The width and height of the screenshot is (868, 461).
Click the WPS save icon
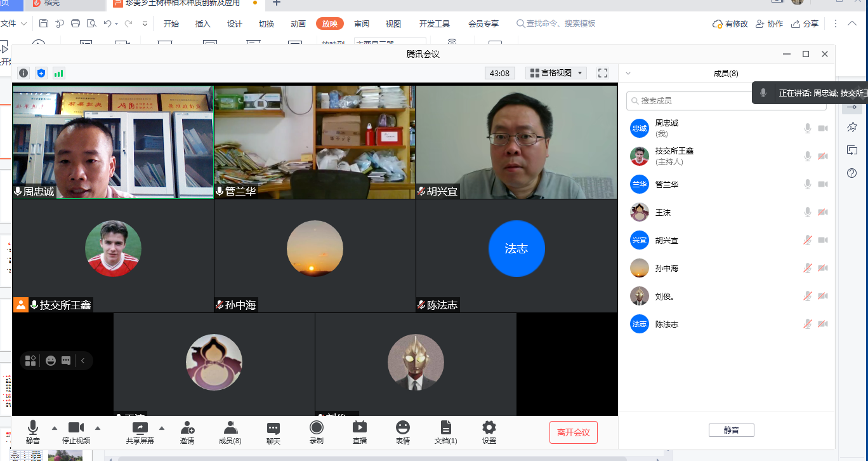point(44,24)
